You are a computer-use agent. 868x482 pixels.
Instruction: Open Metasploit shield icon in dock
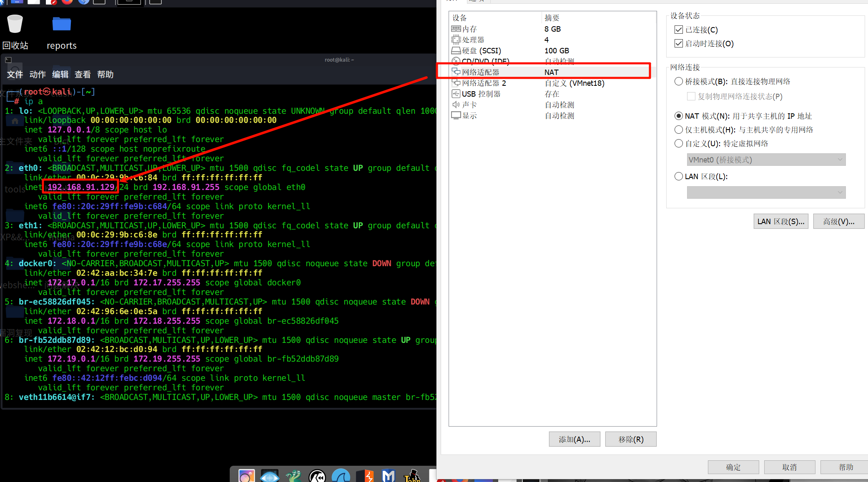[389, 475]
